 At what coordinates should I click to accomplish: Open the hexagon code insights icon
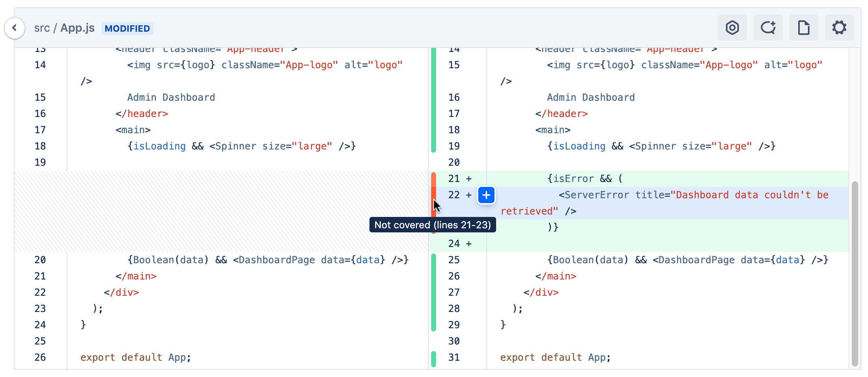(x=732, y=28)
